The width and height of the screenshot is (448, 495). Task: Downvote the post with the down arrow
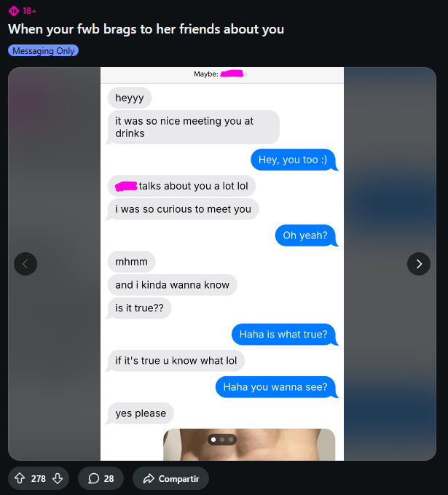[58, 478]
